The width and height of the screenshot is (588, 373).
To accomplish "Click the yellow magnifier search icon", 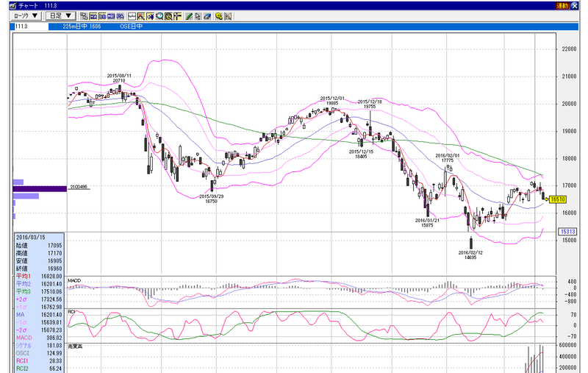I will [218, 16].
